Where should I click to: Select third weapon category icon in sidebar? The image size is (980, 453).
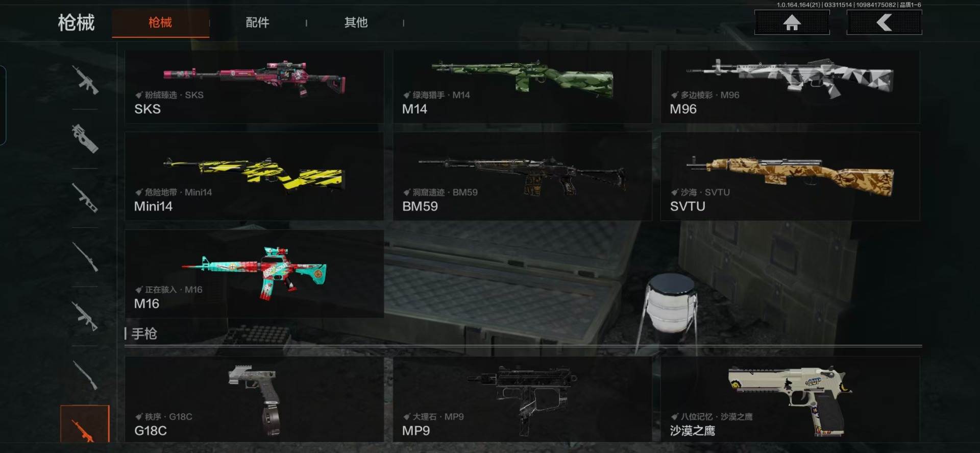85,198
